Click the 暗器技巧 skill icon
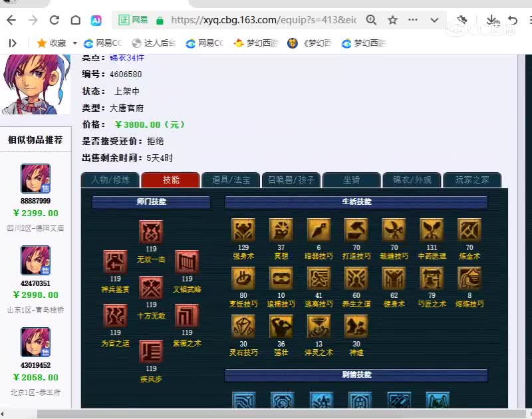532x419 pixels. 319,229
